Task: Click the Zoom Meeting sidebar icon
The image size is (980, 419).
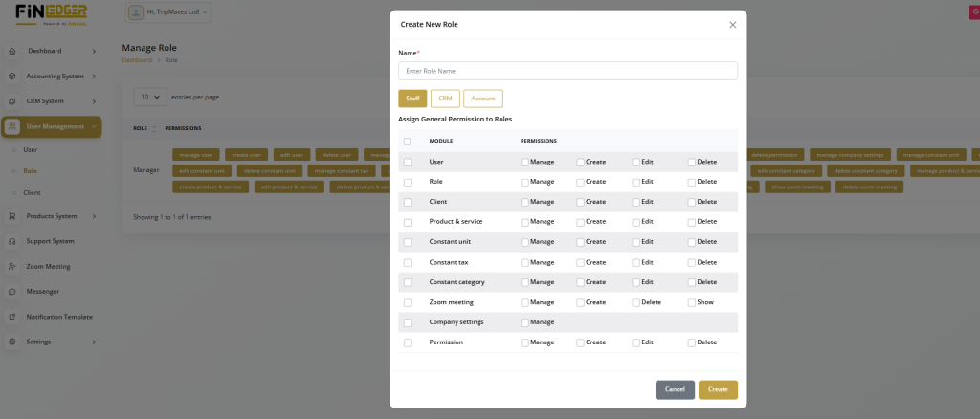Action: point(11,267)
